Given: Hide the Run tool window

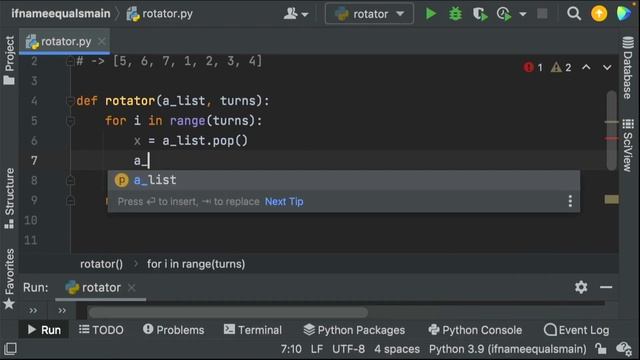Looking at the screenshot, I should [x=606, y=287].
